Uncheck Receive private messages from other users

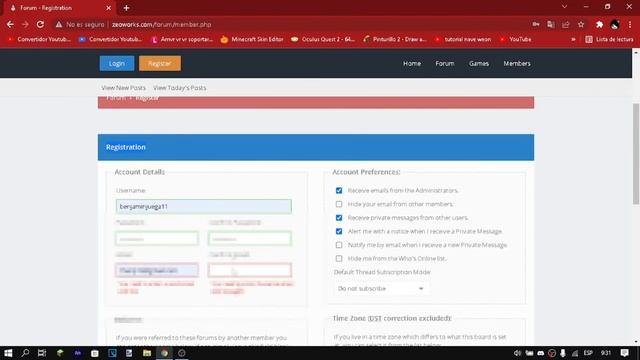click(339, 218)
